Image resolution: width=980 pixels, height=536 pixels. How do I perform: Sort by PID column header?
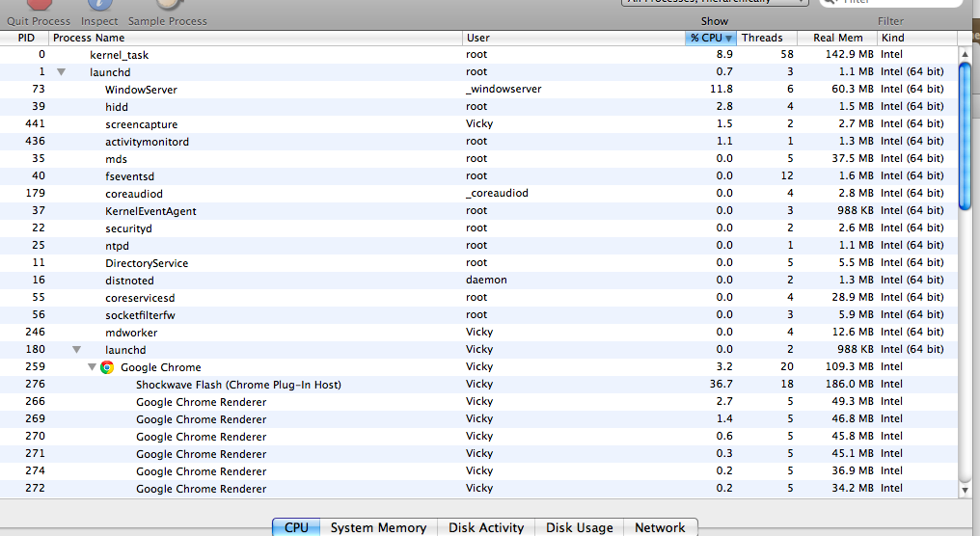(x=24, y=38)
